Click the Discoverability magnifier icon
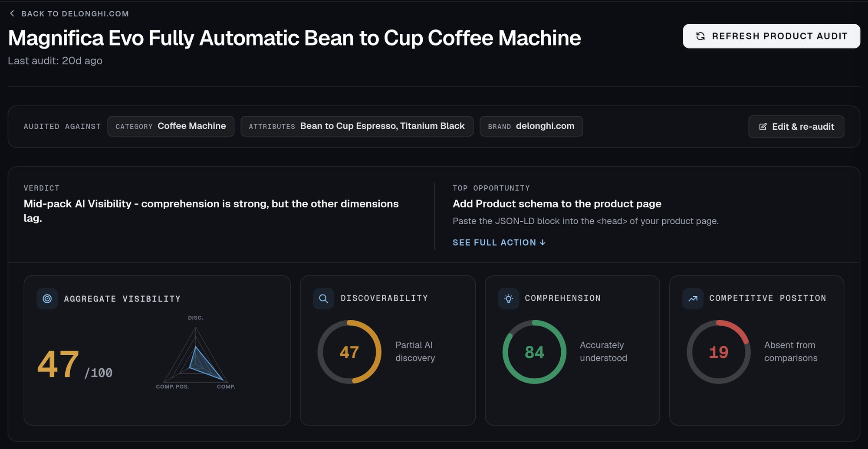The width and height of the screenshot is (868, 449). point(323,298)
